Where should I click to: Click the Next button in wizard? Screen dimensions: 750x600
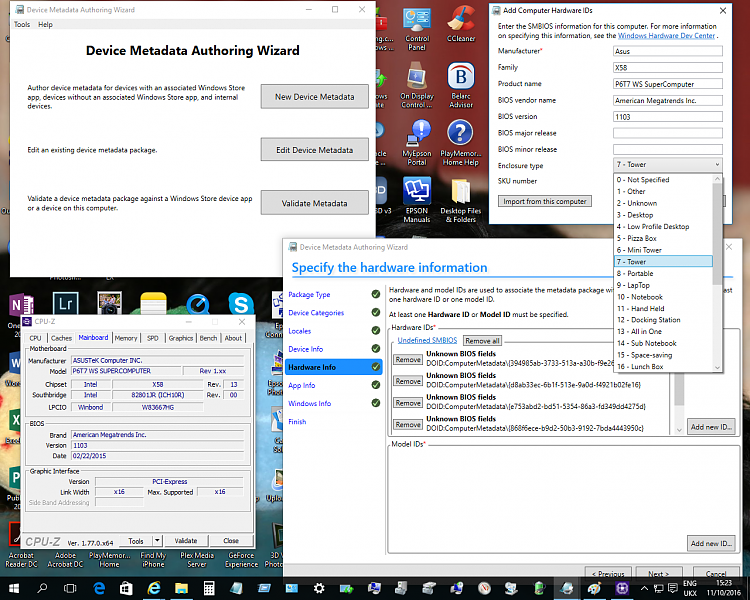click(x=658, y=573)
